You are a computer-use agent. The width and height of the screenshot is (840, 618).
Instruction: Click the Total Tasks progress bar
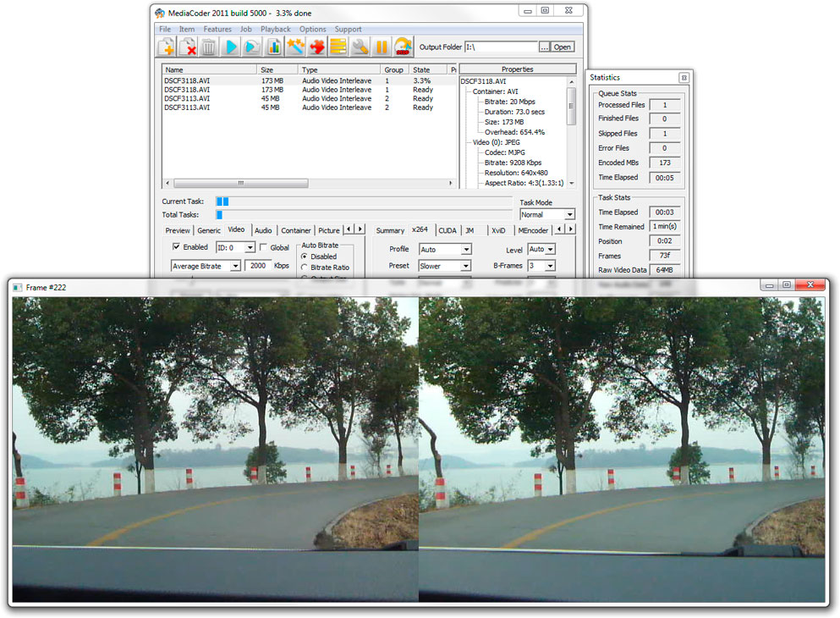(x=364, y=215)
